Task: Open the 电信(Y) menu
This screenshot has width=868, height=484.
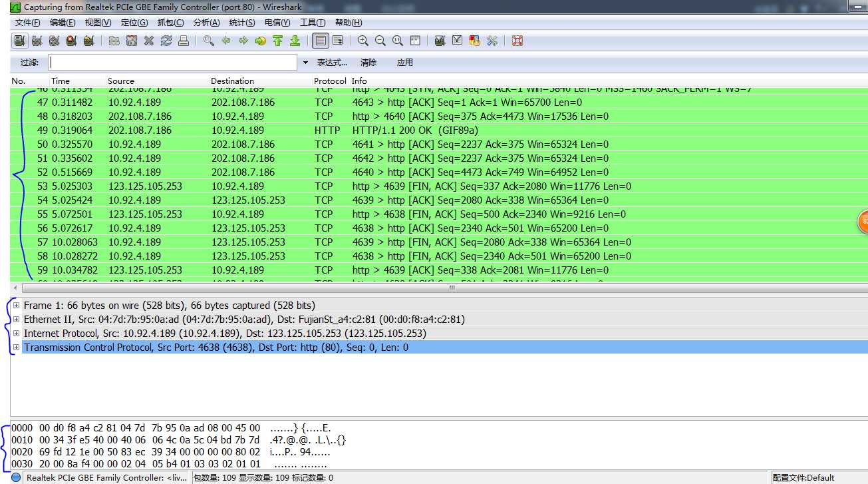Action: coord(277,23)
